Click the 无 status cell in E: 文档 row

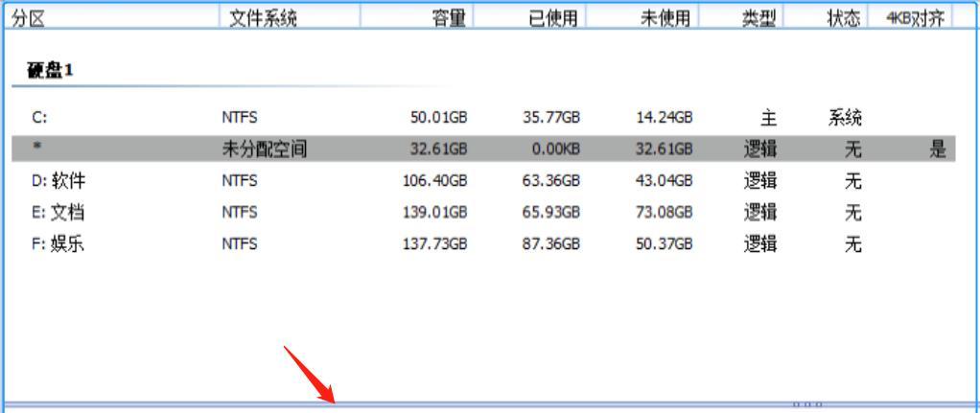click(853, 213)
